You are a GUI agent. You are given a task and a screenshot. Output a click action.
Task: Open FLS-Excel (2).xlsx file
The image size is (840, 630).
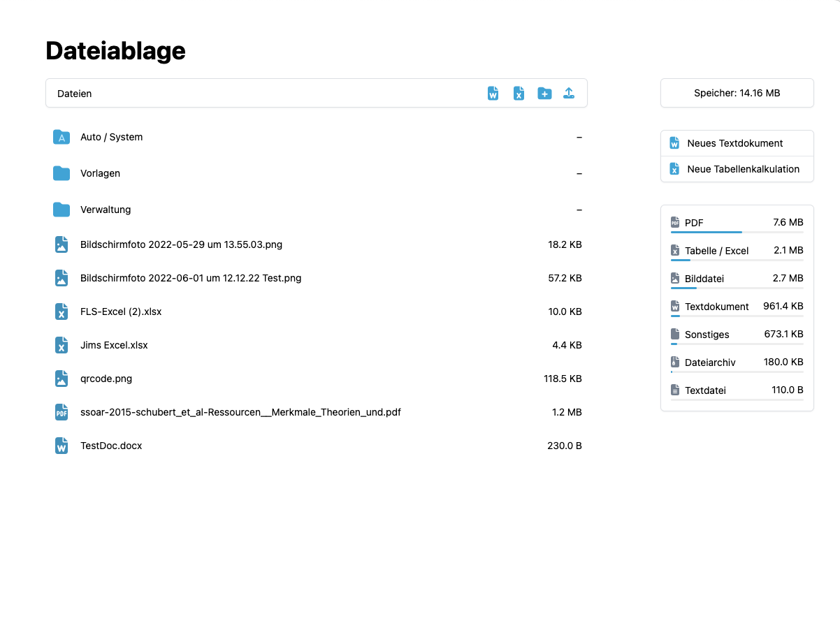121,312
